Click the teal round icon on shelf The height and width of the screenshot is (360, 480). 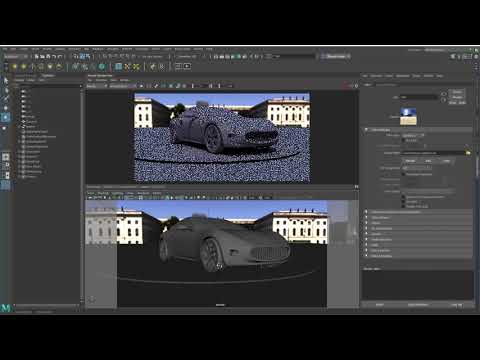point(102,67)
